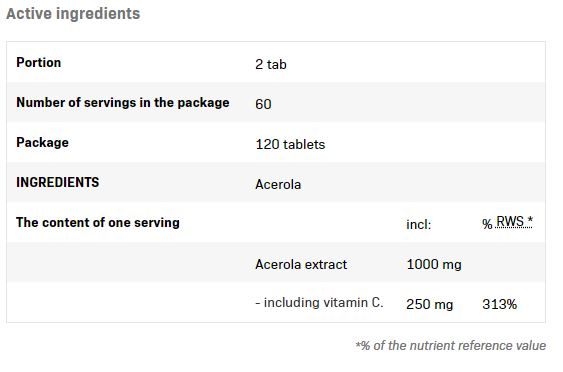Click the 1000 mg amount
Image resolution: width=563 pixels, height=372 pixels.
click(x=434, y=265)
